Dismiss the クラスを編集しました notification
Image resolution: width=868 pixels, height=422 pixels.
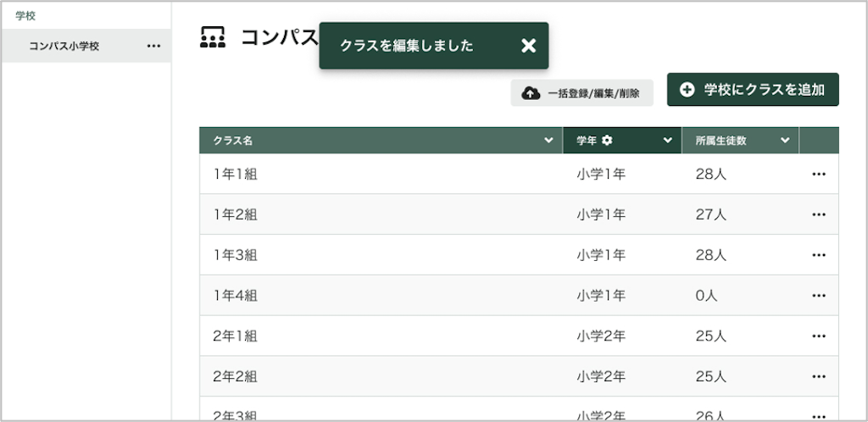[x=528, y=46]
